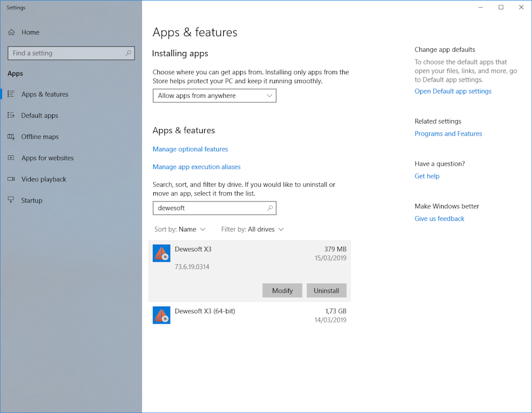The image size is (532, 413).
Task: Open the Filter by All drives dropdown
Action: pyautogui.click(x=252, y=230)
